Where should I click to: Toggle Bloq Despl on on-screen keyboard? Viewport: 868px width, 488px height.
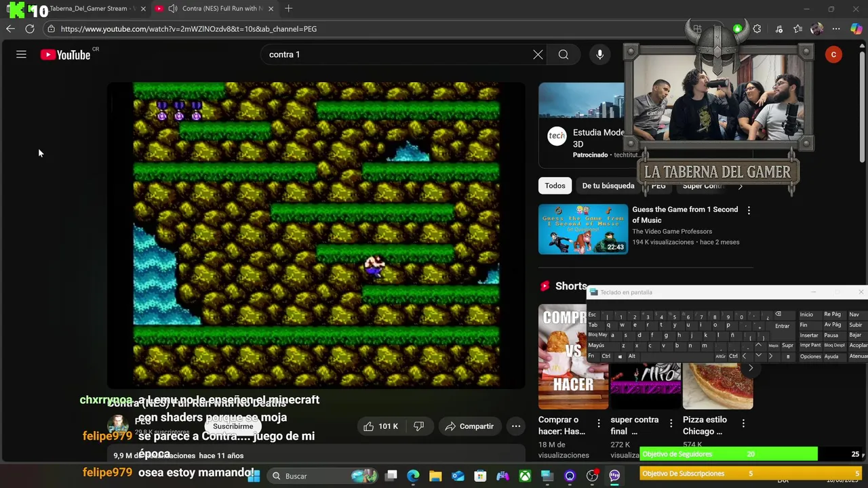[x=834, y=346]
